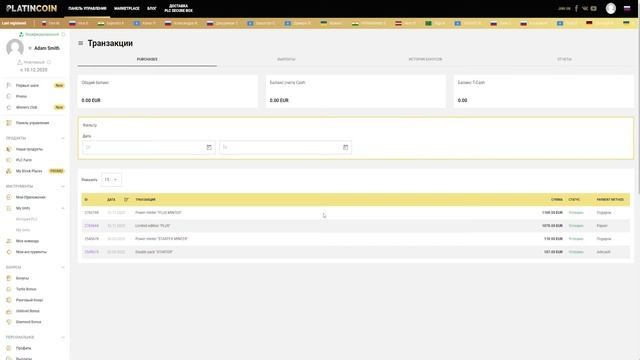Collapse the Продукты sidebar section
Viewport: 640px width, 360px height.
pyautogui.click(x=63, y=138)
